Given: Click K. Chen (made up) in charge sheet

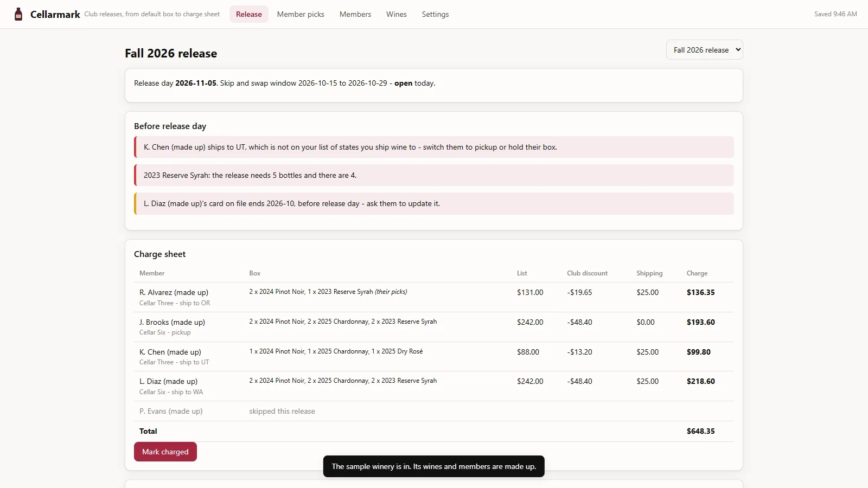Looking at the screenshot, I should pos(170,352).
